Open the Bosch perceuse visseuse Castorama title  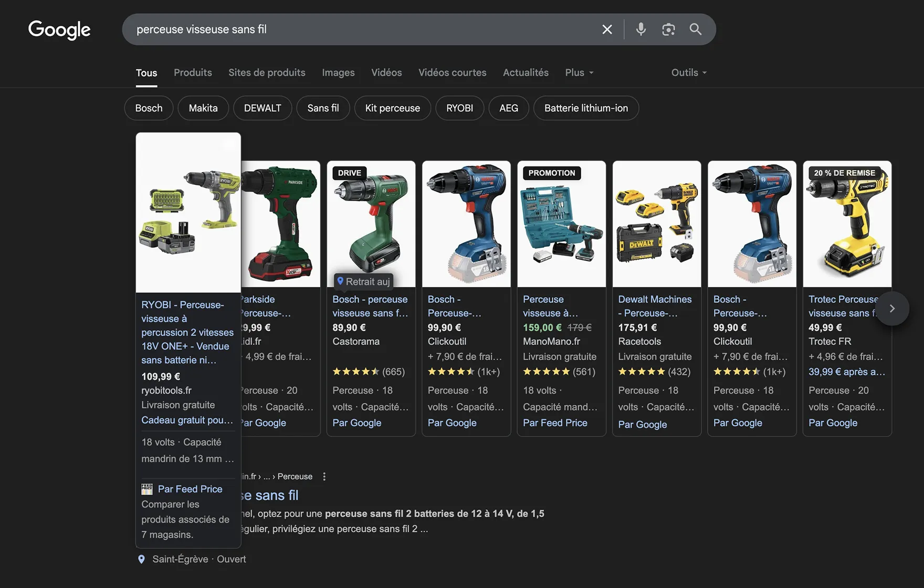370,306
